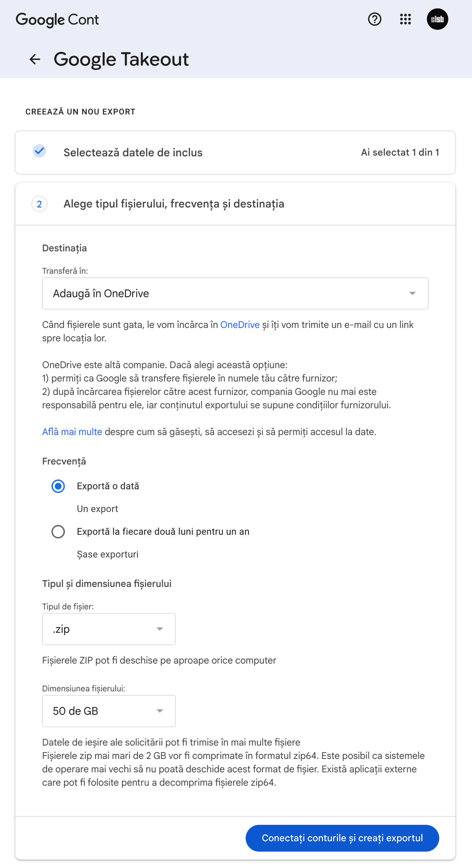This screenshot has width=472, height=868.
Task: Click the blue checkmark step icon
Action: pyautogui.click(x=39, y=151)
